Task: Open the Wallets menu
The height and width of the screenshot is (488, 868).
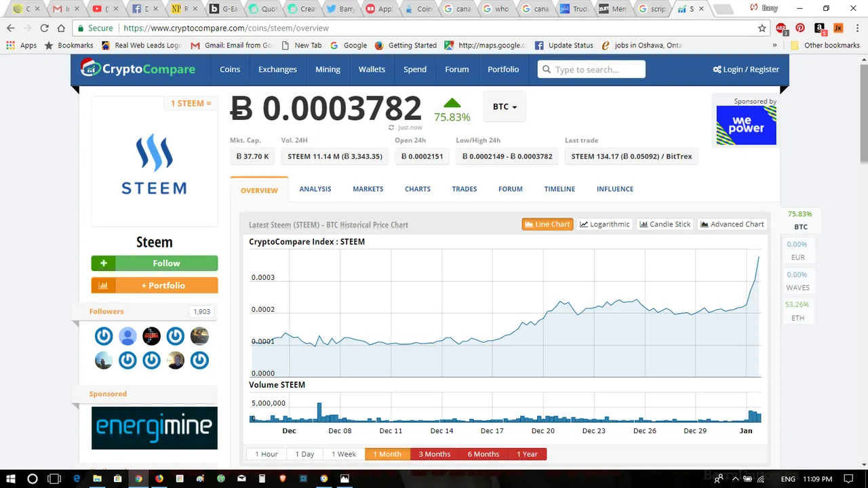Action: pyautogui.click(x=372, y=69)
